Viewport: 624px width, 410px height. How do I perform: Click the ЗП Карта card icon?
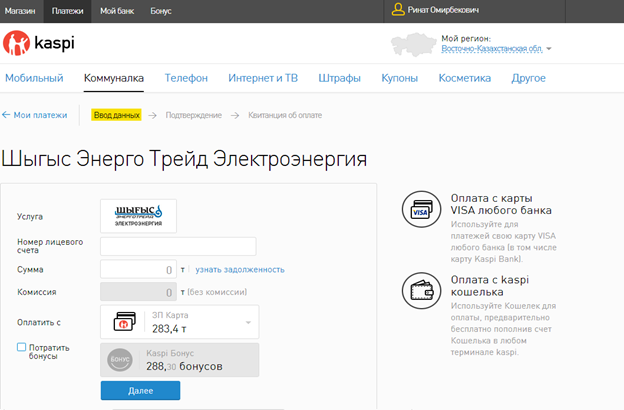pos(125,321)
